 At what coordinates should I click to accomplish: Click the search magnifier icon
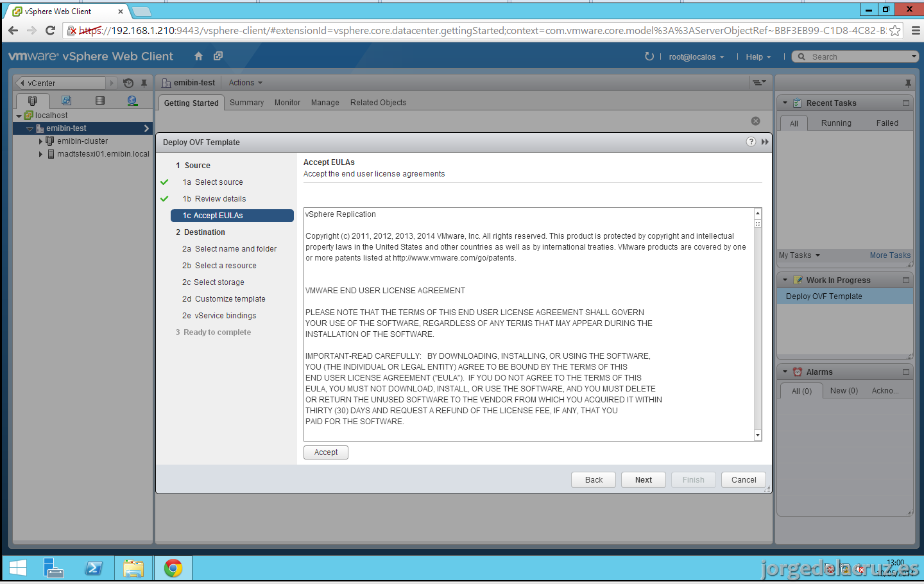point(801,56)
